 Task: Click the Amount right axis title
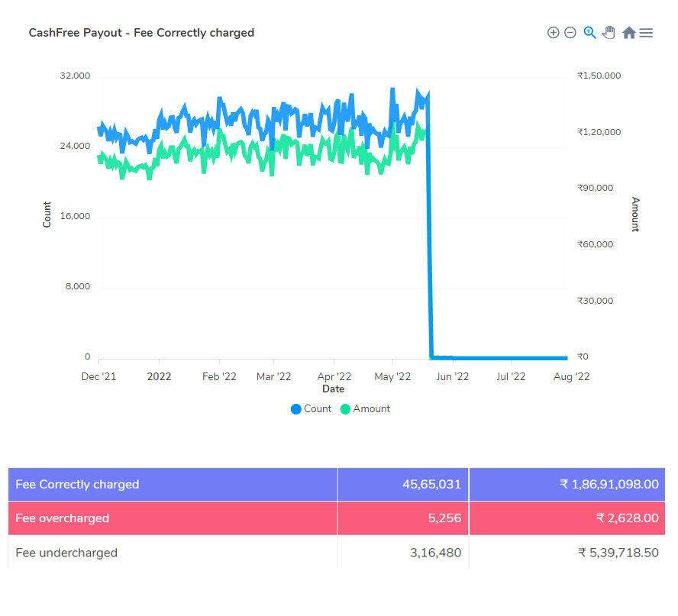(x=635, y=214)
